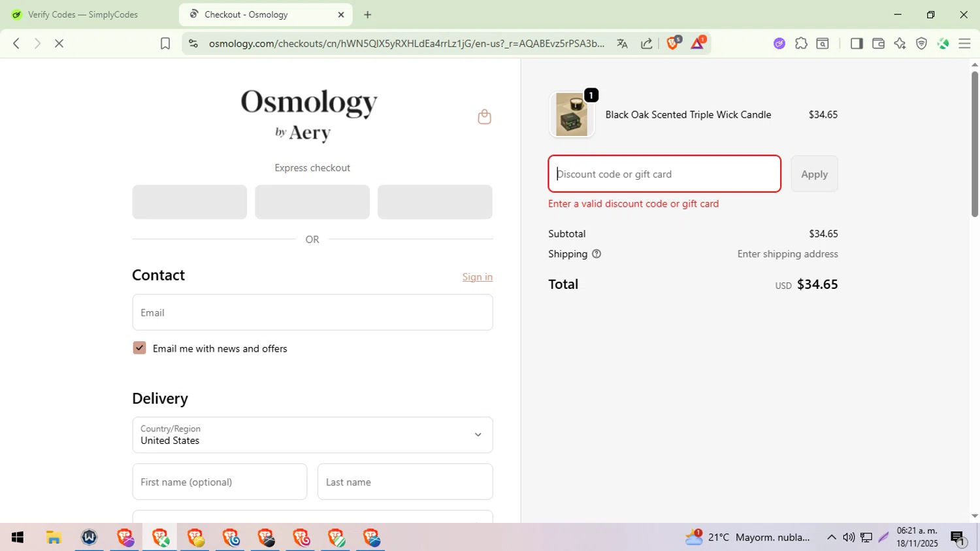Click the Sign in link
Screen dimensions: 980x551
click(x=478, y=276)
